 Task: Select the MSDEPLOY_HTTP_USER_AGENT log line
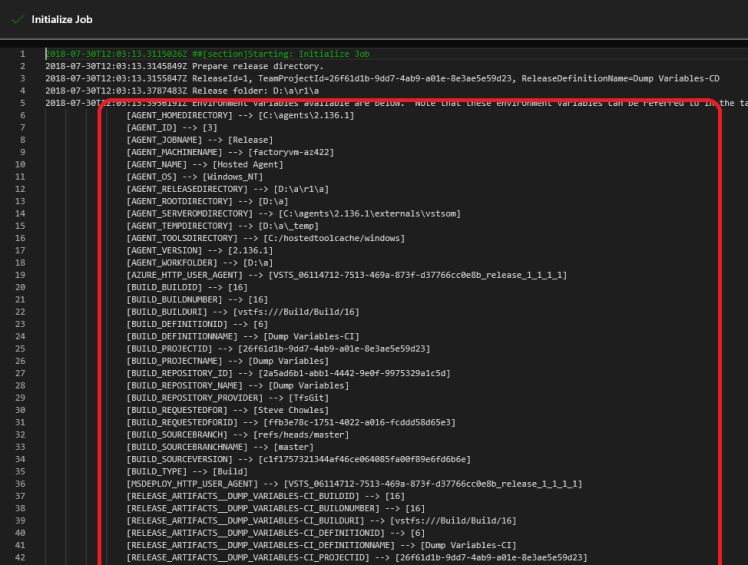pos(353,483)
